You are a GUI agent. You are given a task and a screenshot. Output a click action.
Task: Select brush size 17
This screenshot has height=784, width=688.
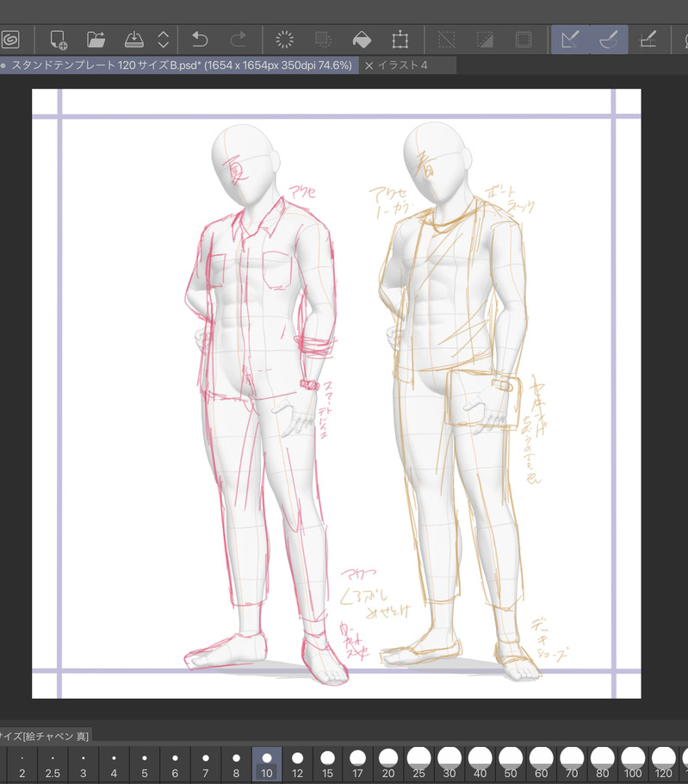point(357,764)
